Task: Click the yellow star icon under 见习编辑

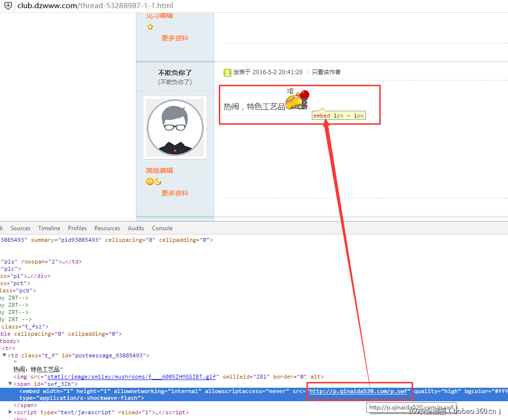Action: 150,26
